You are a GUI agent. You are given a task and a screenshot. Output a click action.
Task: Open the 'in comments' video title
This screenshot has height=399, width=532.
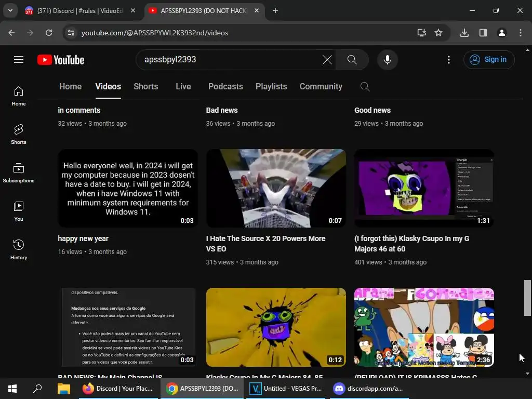pos(79,110)
